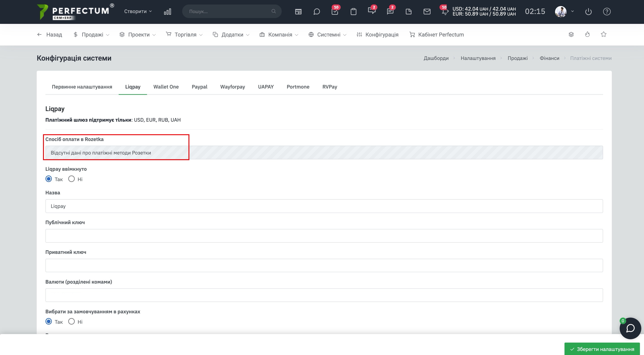Click the user avatar picture
This screenshot has width=644, height=355.
click(x=561, y=11)
